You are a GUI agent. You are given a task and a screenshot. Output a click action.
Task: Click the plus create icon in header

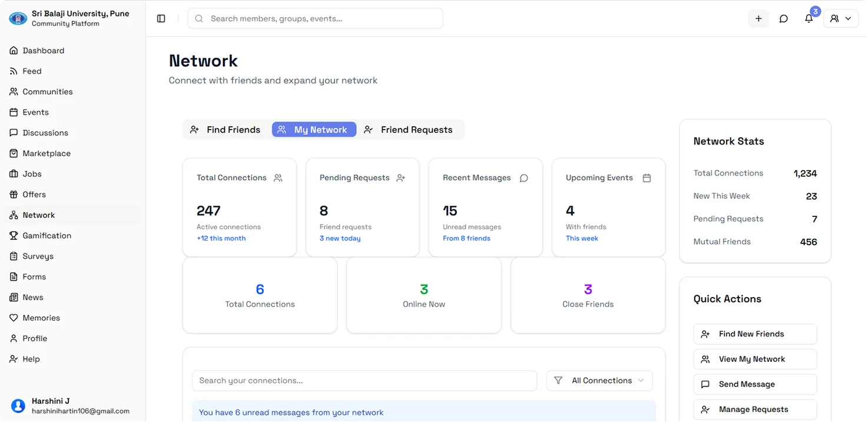(758, 19)
